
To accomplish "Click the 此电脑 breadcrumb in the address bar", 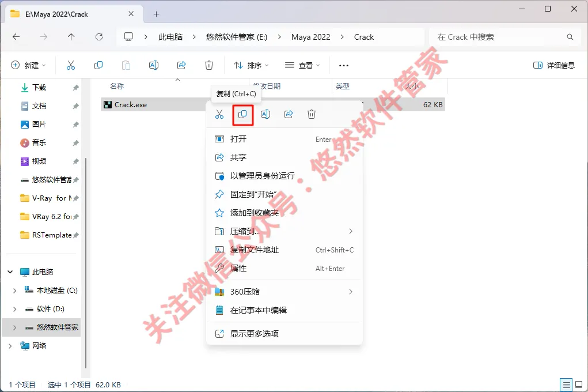I will (170, 37).
